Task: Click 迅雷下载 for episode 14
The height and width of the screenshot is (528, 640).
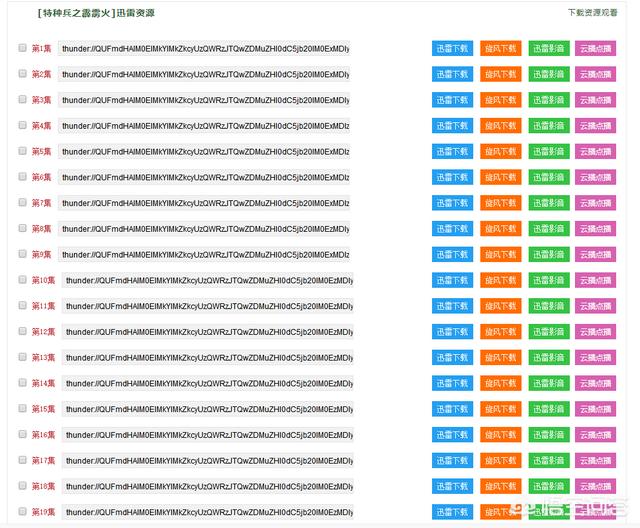Action: click(x=452, y=383)
